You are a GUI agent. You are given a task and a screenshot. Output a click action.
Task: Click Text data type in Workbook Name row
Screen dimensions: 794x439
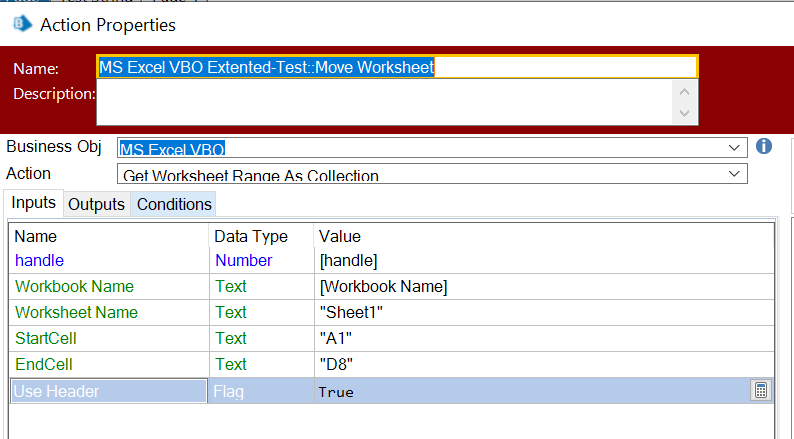tap(262, 287)
